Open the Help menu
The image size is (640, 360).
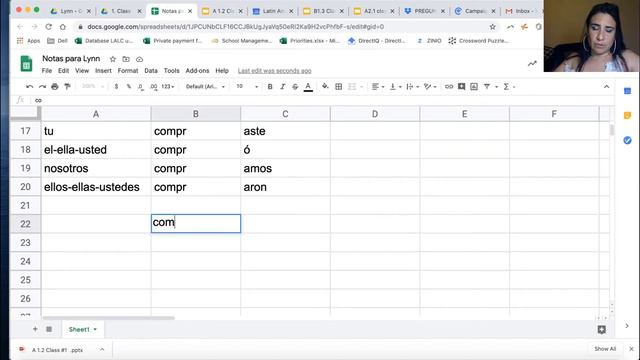pyautogui.click(x=222, y=71)
